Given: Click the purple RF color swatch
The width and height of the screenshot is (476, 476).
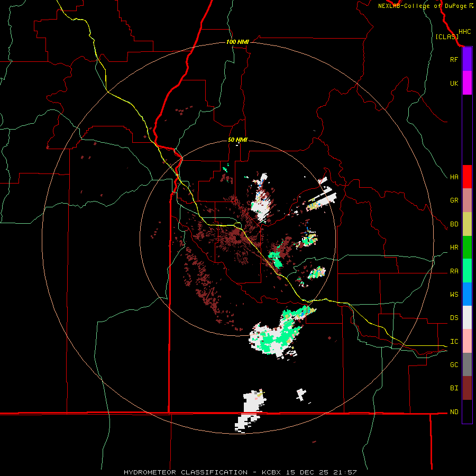Looking at the screenshot, I should pyautogui.click(x=467, y=59).
